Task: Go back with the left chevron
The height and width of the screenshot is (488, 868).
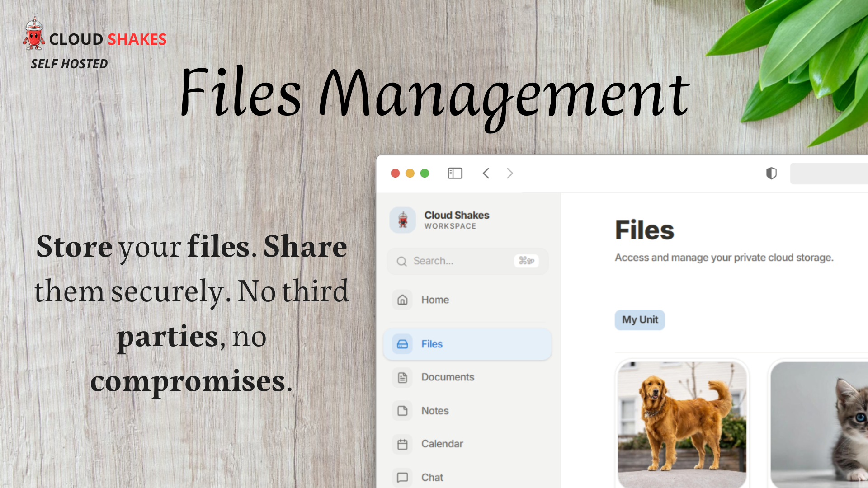Action: coord(486,174)
